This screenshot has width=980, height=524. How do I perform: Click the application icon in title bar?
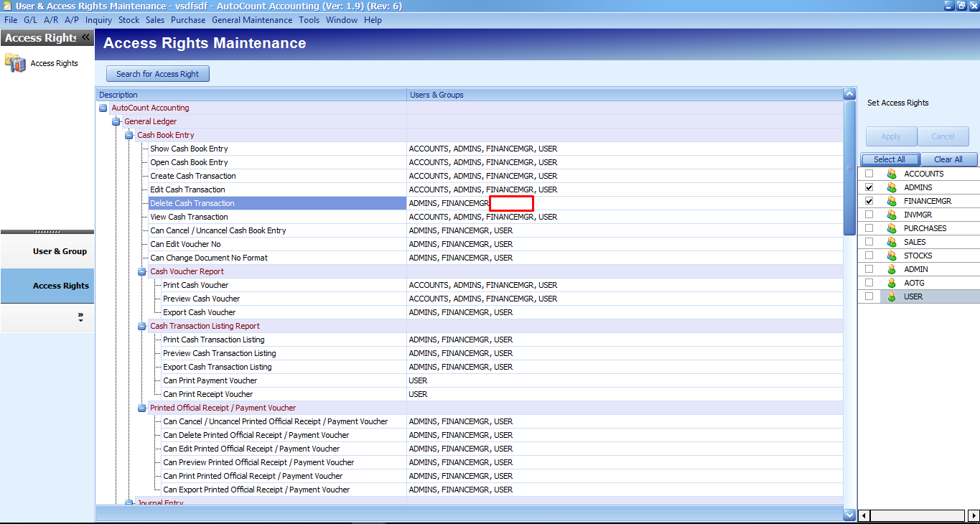click(6, 6)
